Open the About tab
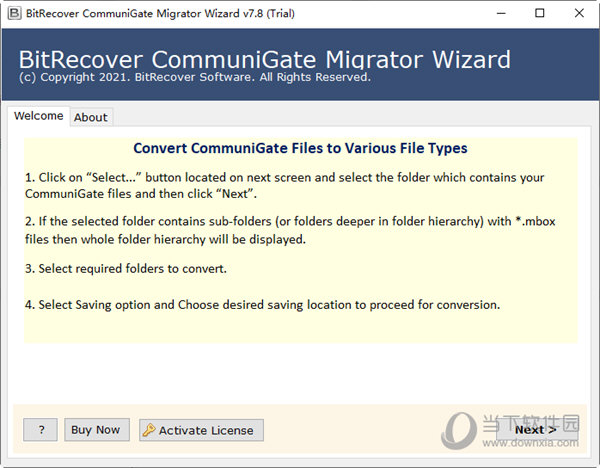 [91, 117]
